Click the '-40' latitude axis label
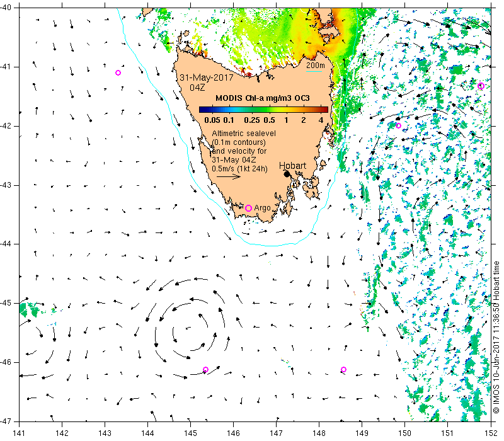This screenshot has height=441, width=504. coord(5,8)
